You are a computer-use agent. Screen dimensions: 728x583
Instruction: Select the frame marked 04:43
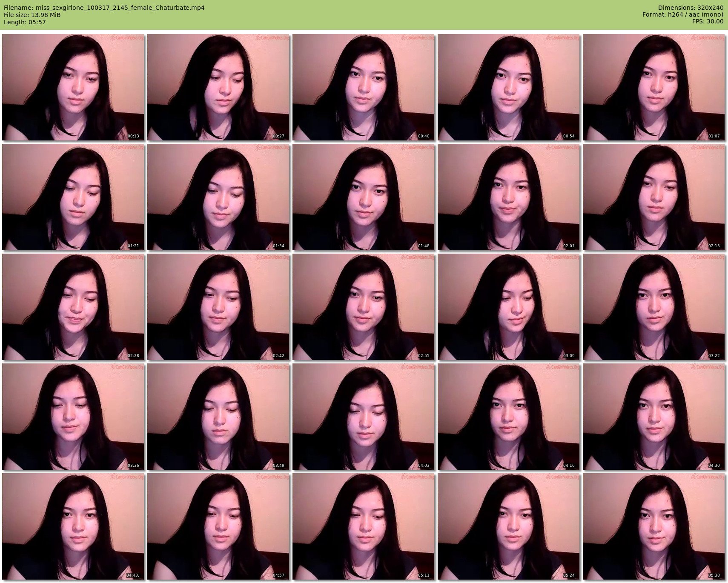pos(73,526)
